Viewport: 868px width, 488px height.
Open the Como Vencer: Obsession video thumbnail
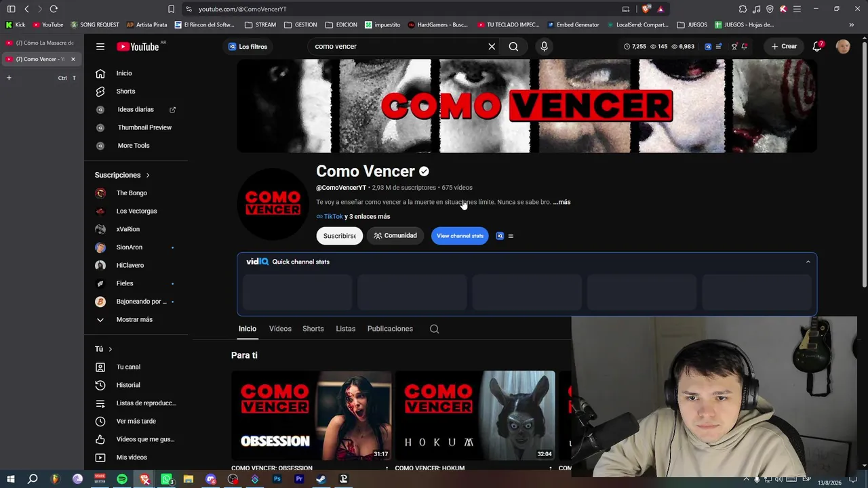tap(311, 415)
